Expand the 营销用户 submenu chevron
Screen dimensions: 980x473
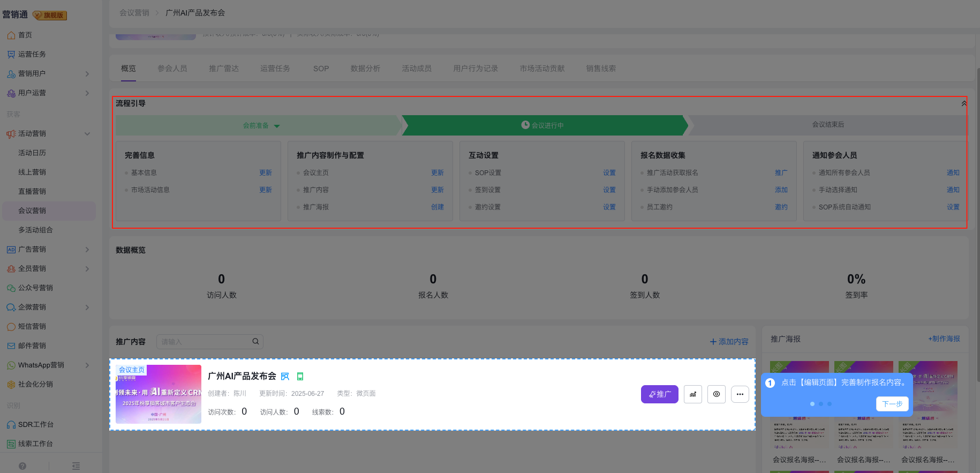click(x=87, y=74)
